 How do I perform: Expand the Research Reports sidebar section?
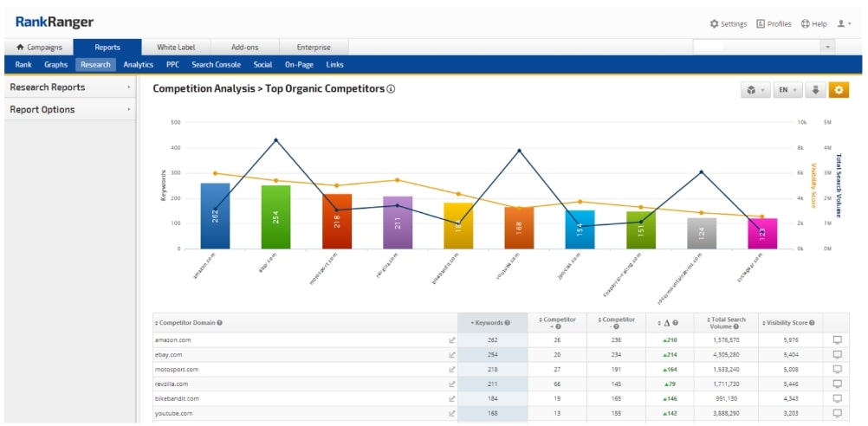click(x=70, y=87)
